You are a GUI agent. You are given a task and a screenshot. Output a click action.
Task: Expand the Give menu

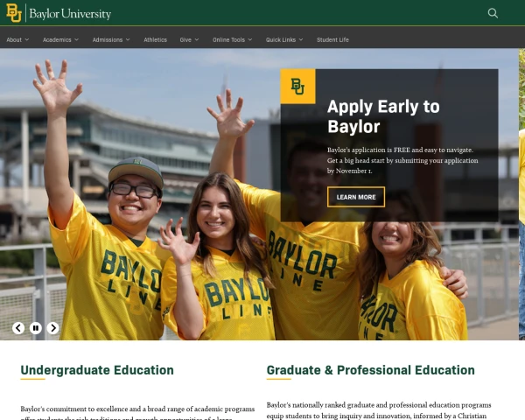pyautogui.click(x=189, y=39)
